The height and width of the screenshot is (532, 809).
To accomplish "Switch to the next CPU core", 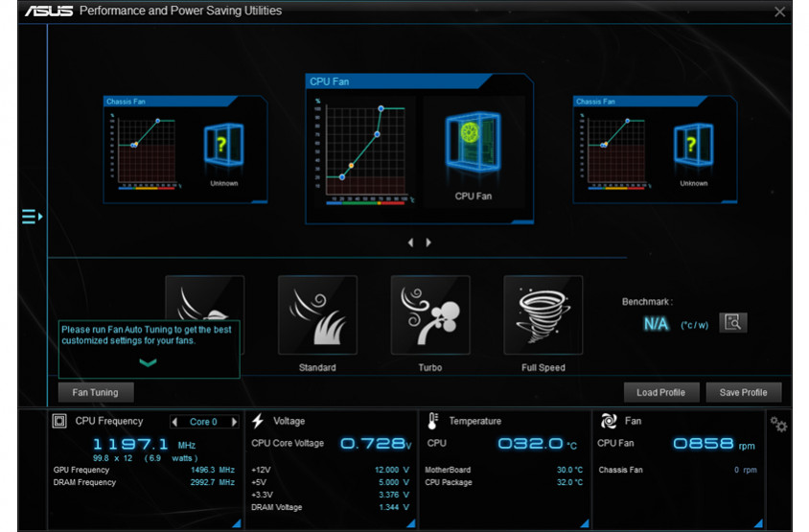I will coord(234,422).
